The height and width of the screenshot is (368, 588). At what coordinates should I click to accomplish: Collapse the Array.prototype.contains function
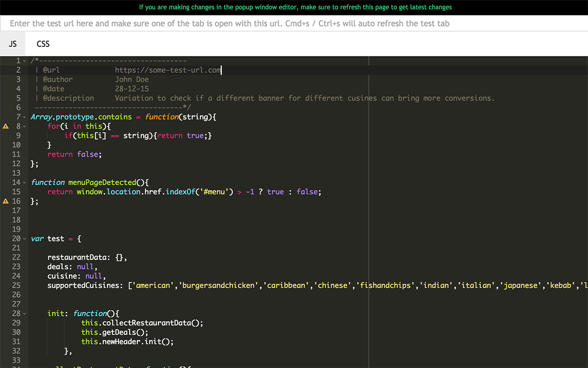[x=24, y=116]
